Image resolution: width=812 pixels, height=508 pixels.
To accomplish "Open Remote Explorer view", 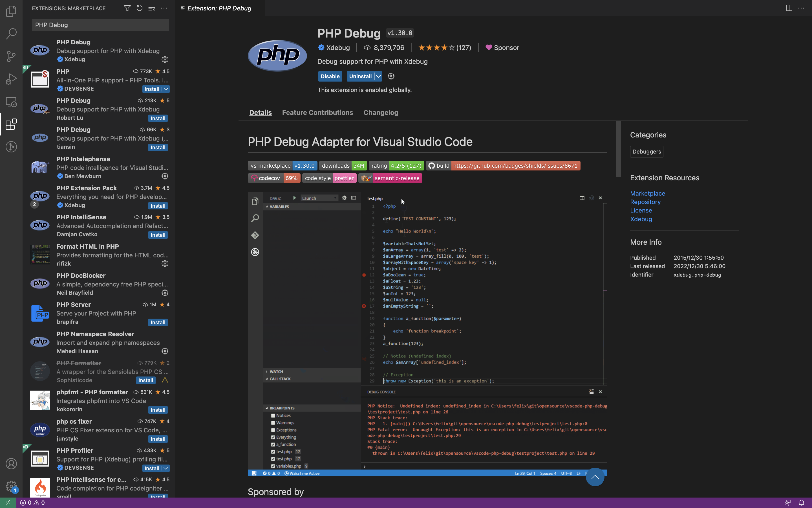I will pos(11,102).
